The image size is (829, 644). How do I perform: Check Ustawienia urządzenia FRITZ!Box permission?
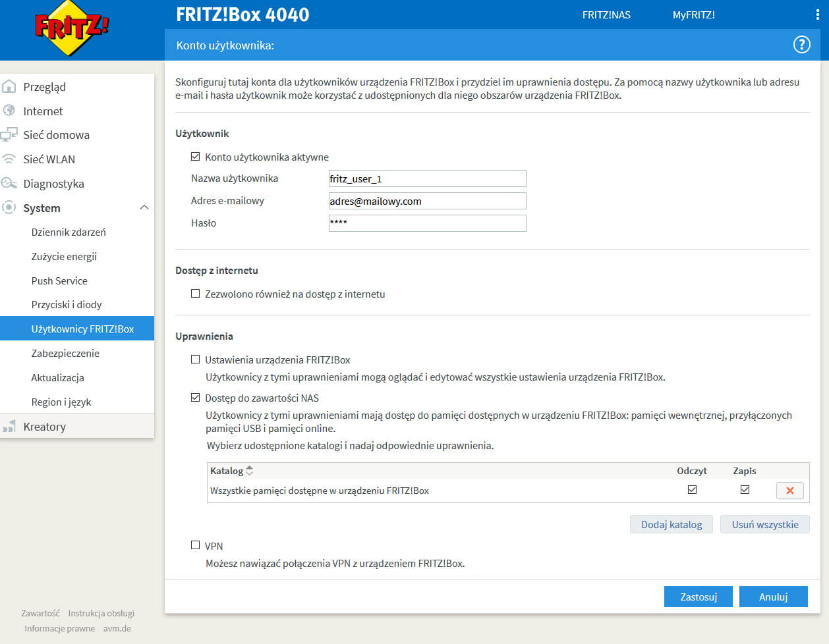click(x=196, y=360)
